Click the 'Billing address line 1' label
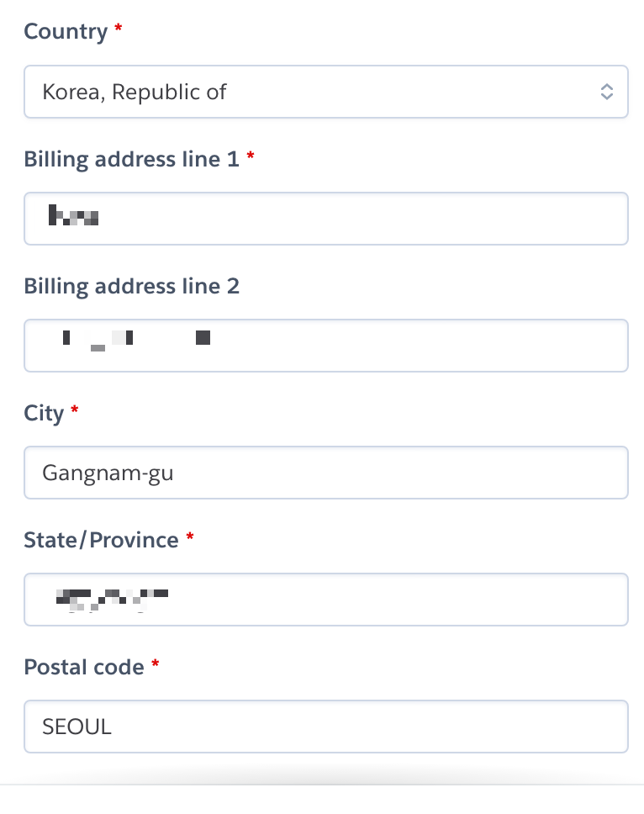This screenshot has width=644, height=814. (132, 159)
